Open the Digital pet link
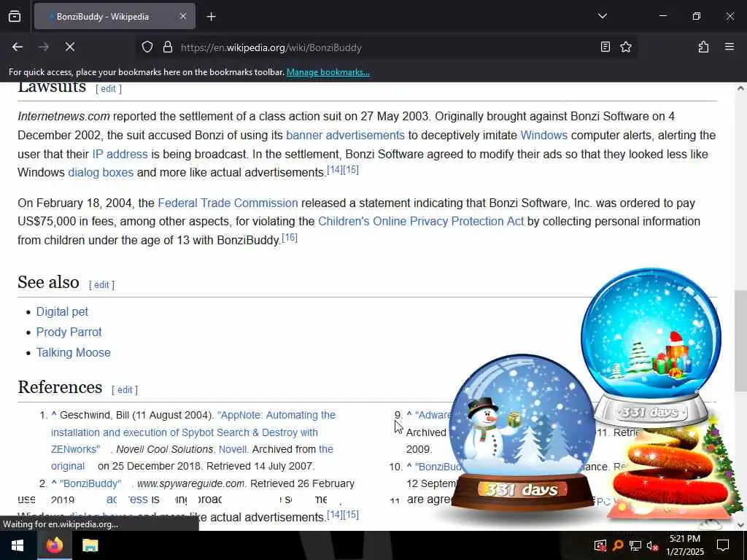The width and height of the screenshot is (747, 560). pyautogui.click(x=62, y=312)
